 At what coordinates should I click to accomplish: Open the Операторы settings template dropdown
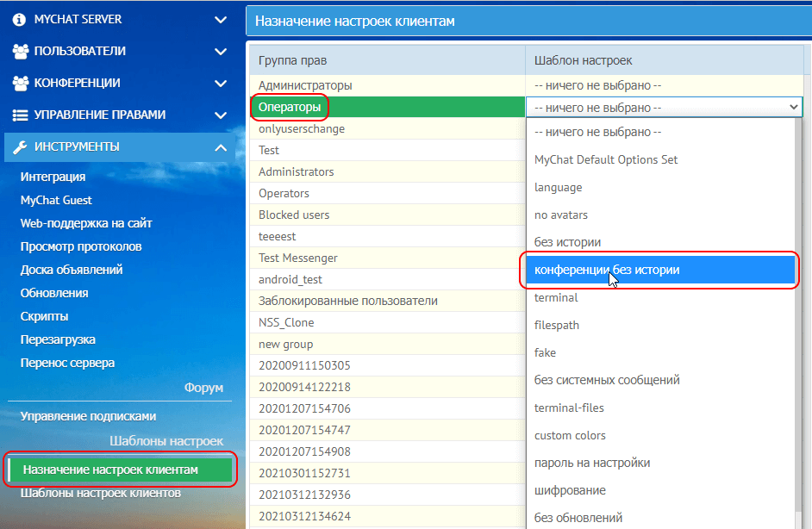666,108
